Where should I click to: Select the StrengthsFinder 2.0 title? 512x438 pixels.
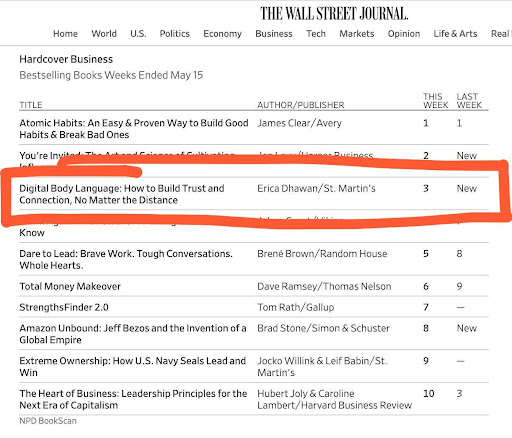coord(64,307)
